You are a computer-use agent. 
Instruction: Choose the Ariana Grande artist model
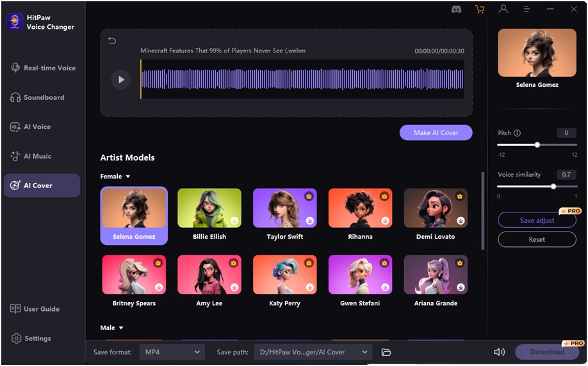point(436,282)
